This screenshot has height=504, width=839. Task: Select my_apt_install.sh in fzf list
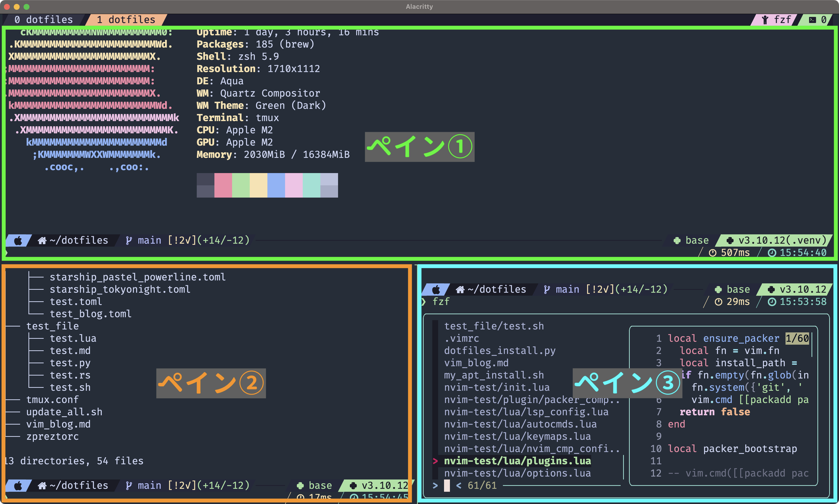(x=494, y=375)
